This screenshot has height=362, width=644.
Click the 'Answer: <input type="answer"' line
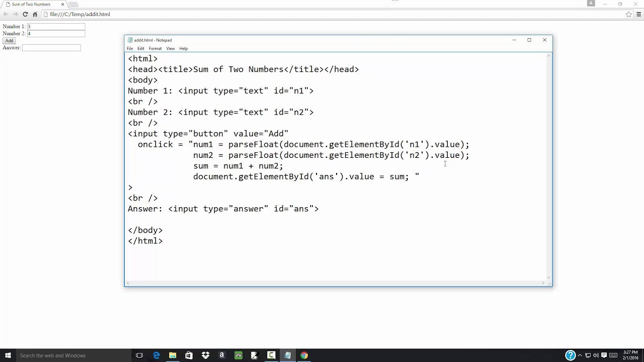point(223,209)
